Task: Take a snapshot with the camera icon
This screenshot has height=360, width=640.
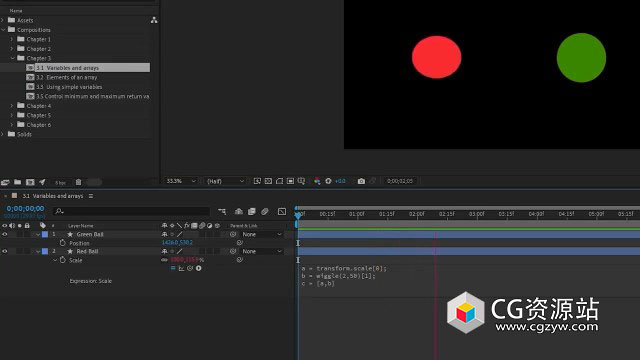Action: point(361,181)
